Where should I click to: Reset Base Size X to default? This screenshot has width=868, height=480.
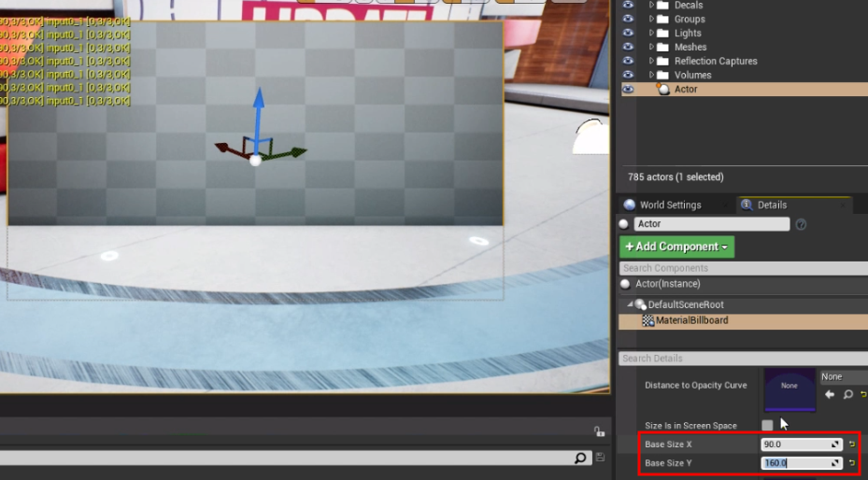tap(852, 445)
